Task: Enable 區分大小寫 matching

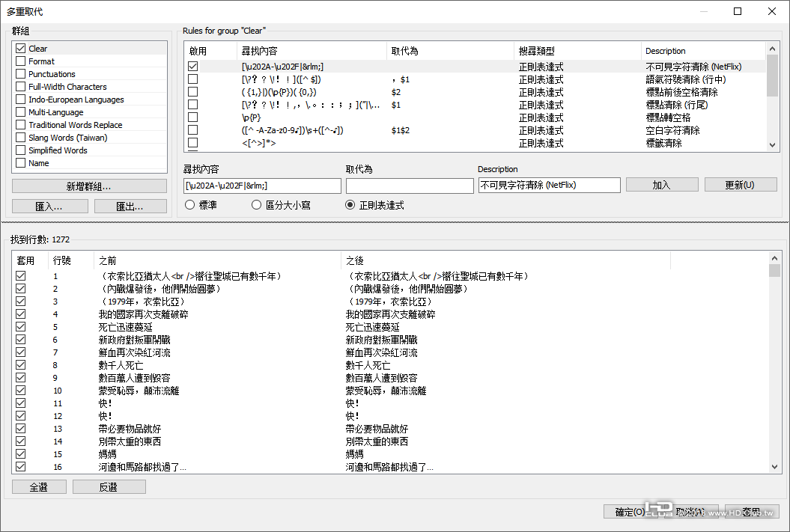Action: point(256,204)
